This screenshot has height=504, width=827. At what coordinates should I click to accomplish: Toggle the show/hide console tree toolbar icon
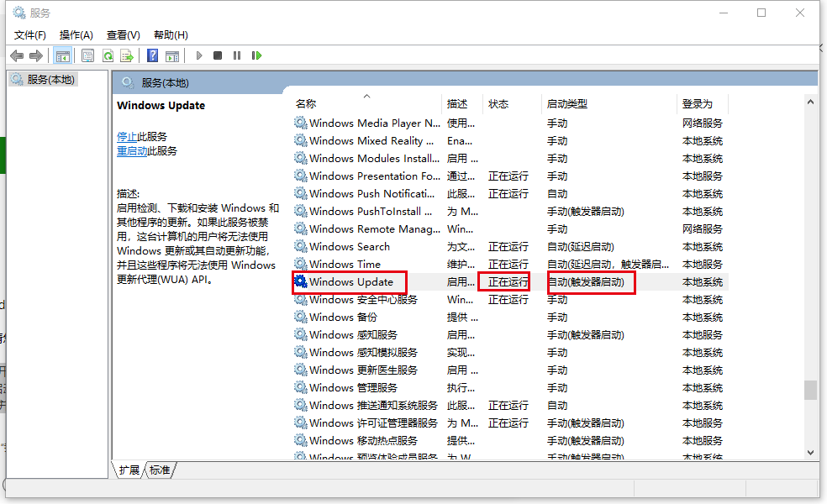click(x=63, y=55)
